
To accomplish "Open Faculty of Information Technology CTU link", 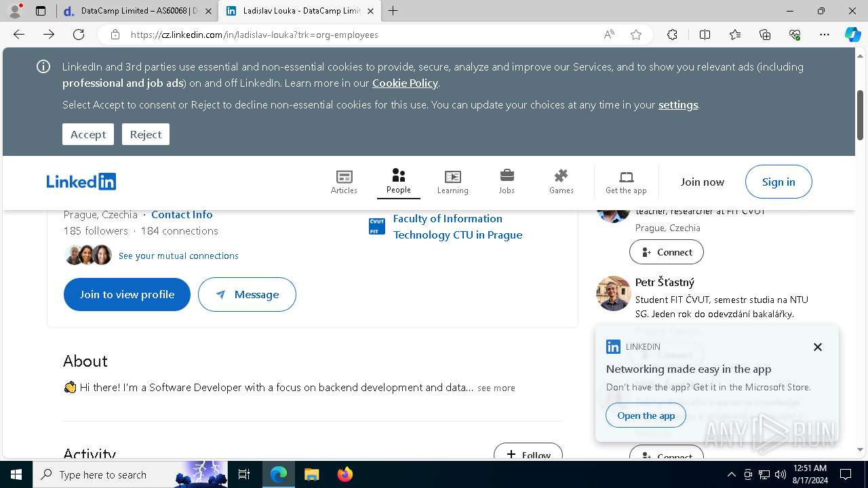I will (458, 226).
